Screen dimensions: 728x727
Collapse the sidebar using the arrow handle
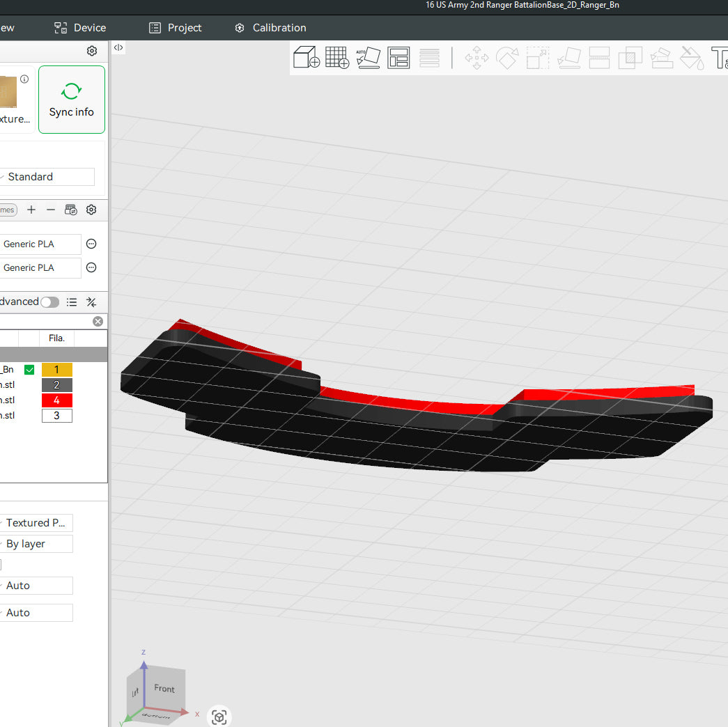(x=118, y=48)
